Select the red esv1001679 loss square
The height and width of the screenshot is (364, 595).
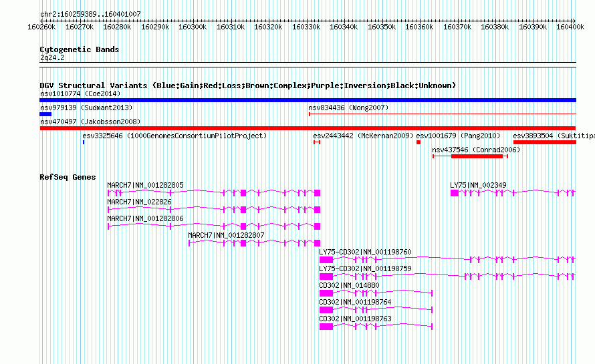tap(419, 142)
